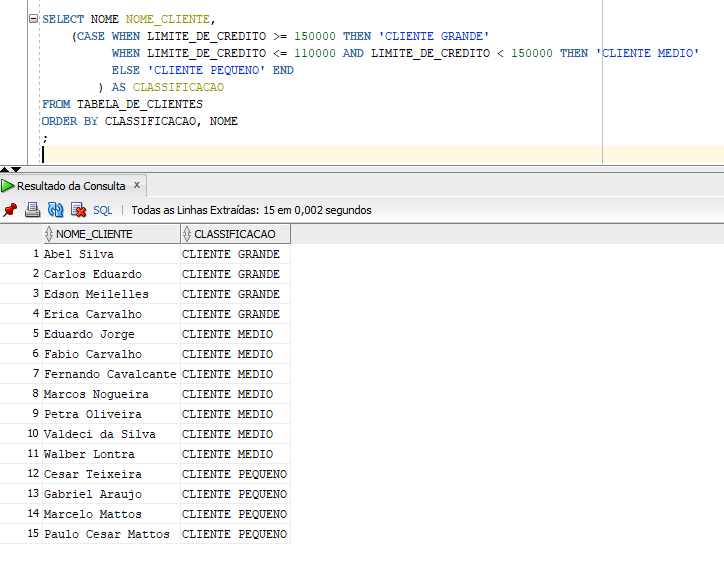Switch to the Resultado da Consulta tab
This screenshot has width=724, height=564.
[70, 186]
